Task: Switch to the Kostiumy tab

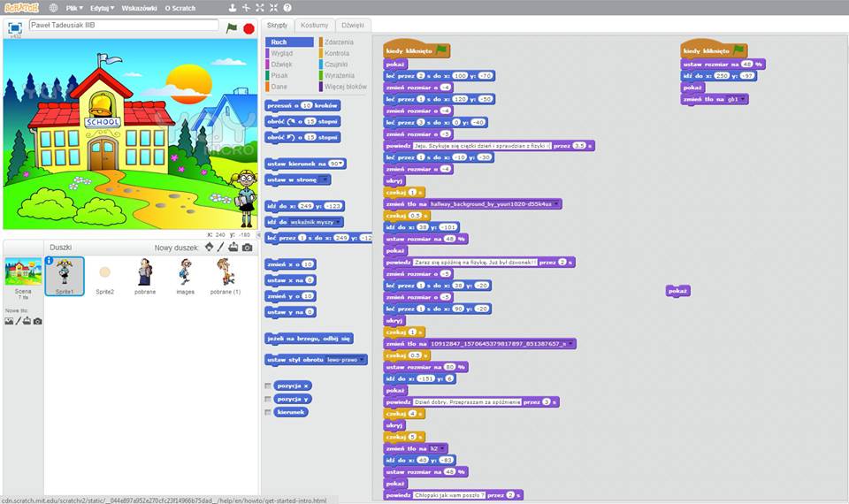Action: [x=314, y=26]
